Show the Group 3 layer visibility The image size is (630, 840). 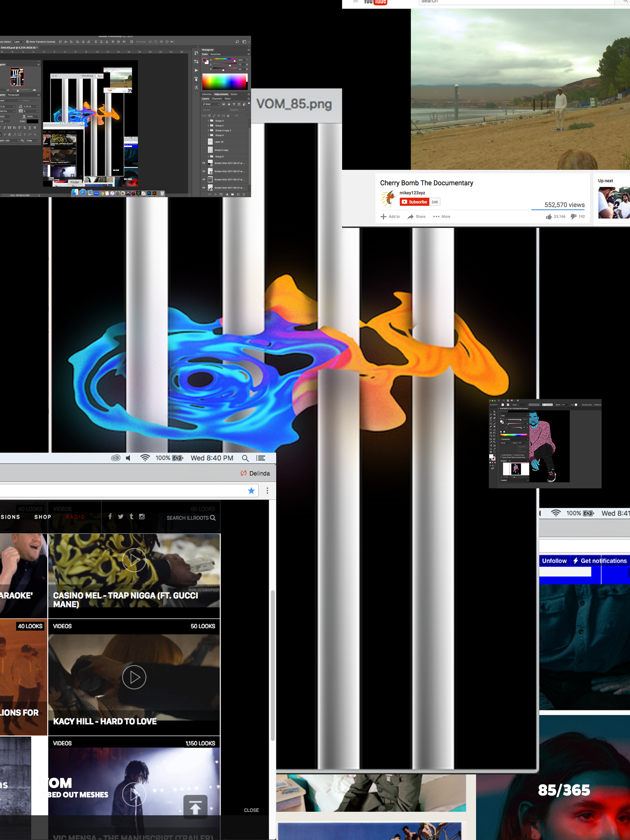pos(204,121)
